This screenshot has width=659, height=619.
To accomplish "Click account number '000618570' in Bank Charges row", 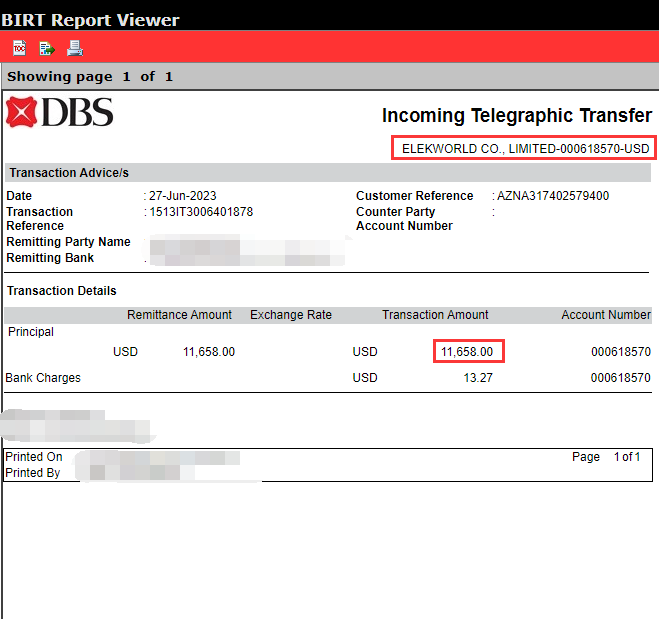I will point(620,378).
